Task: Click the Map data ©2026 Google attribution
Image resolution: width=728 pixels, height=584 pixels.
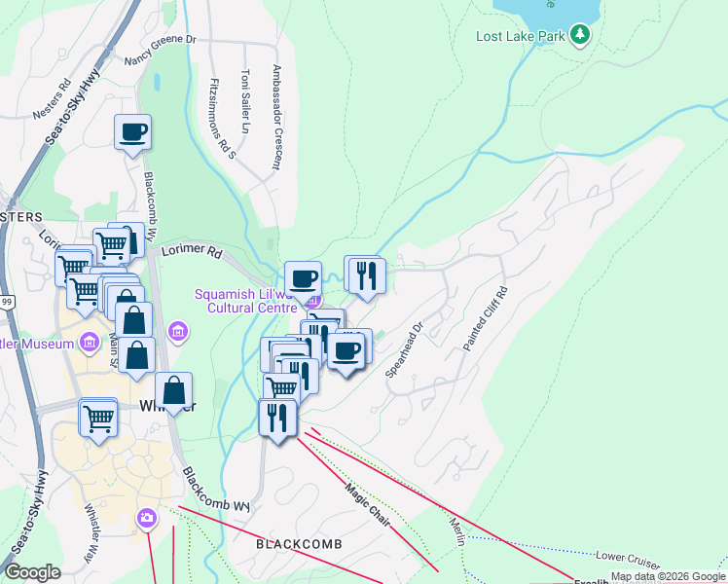Action: click(x=668, y=577)
